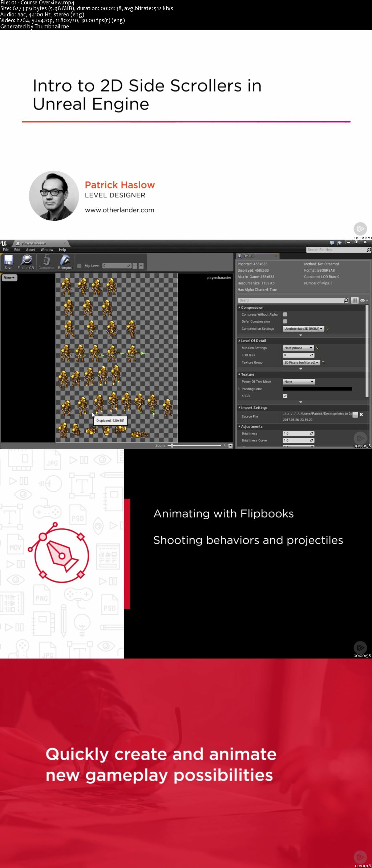The width and height of the screenshot is (372, 868).
Task: Click the LOD Bias value field
Action: (x=298, y=355)
